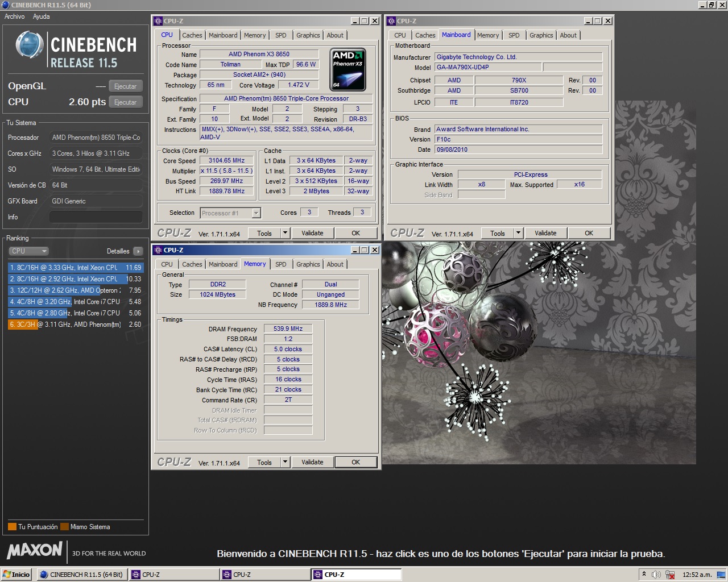This screenshot has height=582, width=728.
Task: Click the Mismo Sistema brown legend swatch
Action: point(65,526)
